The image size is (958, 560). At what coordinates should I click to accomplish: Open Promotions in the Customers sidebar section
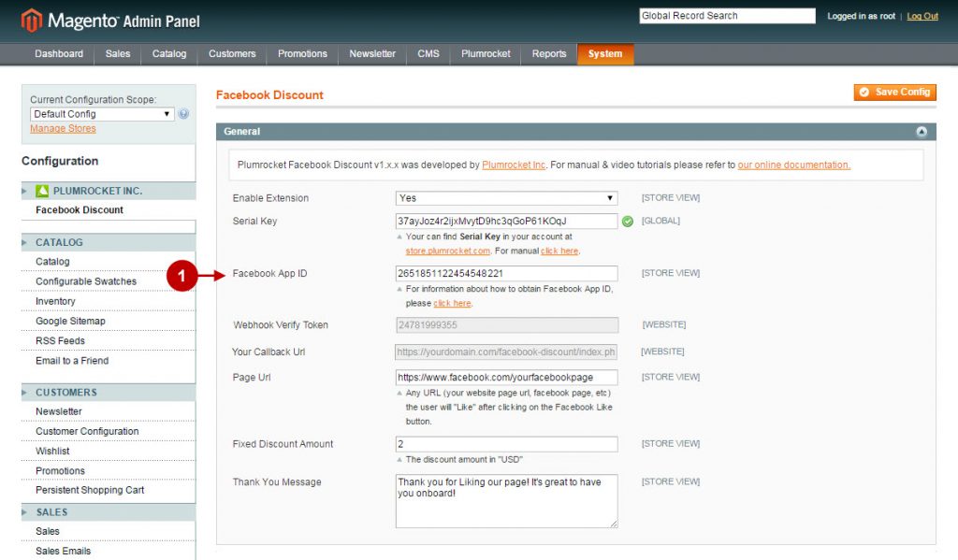pos(60,471)
